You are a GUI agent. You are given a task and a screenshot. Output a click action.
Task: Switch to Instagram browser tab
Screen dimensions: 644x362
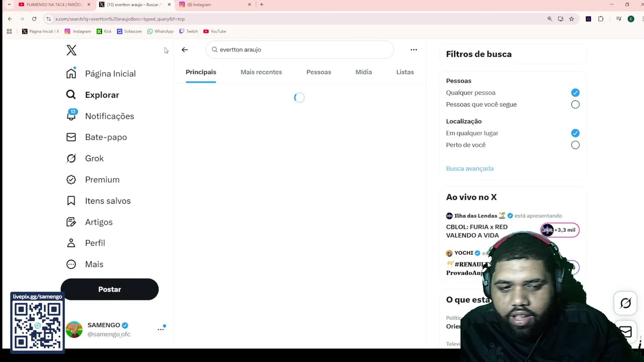[215, 5]
